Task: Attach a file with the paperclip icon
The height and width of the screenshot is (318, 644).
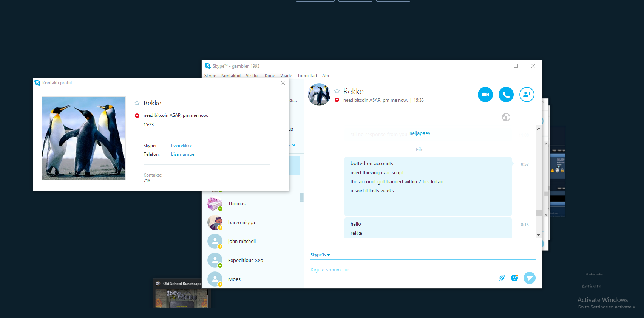Action: coord(502,278)
